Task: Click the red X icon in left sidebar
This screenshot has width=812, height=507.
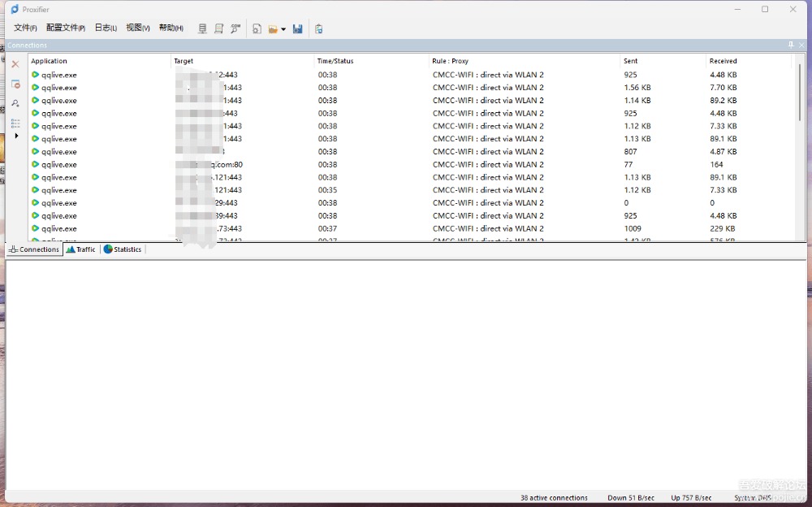Action: pyautogui.click(x=15, y=64)
